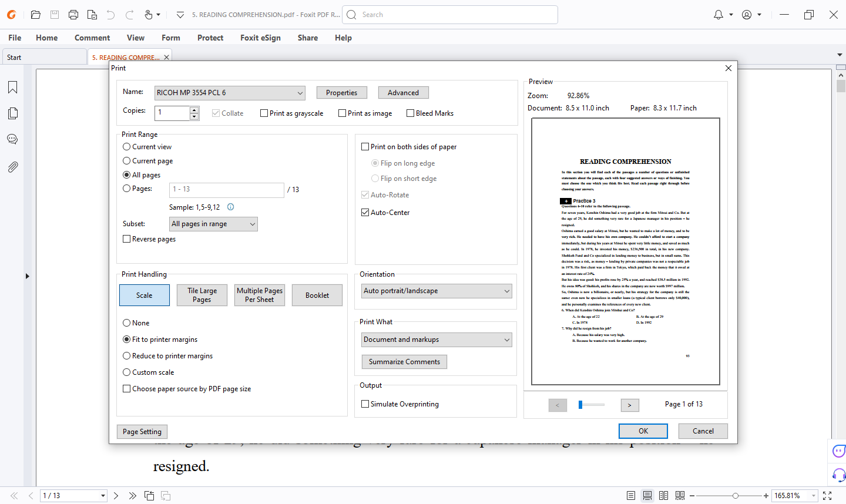846x504 pixels.
Task: Open the Comment menu
Action: [92, 38]
